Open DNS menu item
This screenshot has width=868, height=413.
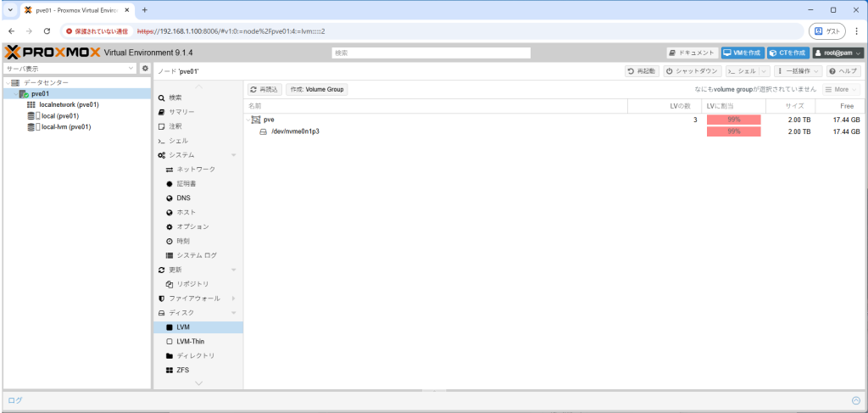198,198
